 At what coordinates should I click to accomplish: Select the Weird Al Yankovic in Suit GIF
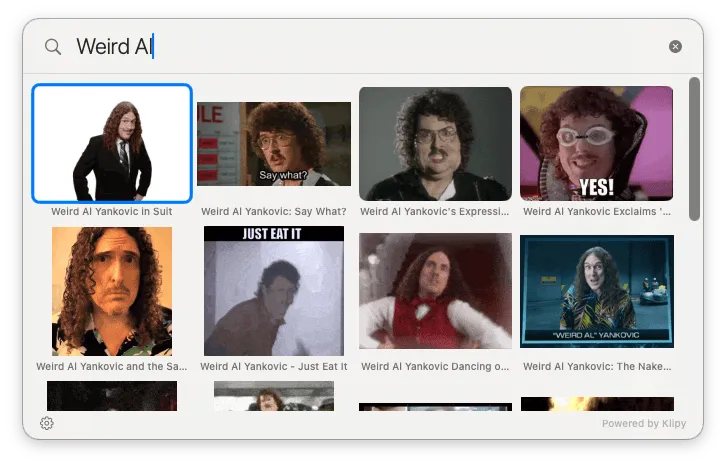(112, 144)
